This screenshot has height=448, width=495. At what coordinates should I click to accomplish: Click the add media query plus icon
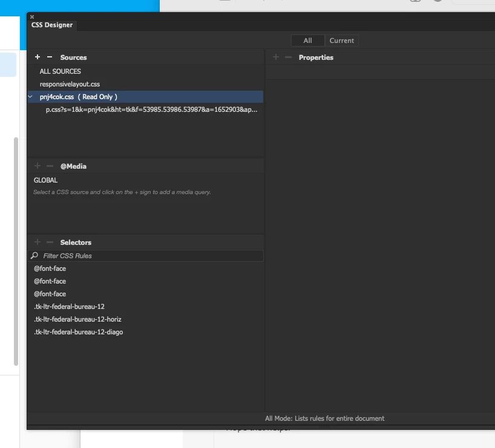(38, 166)
